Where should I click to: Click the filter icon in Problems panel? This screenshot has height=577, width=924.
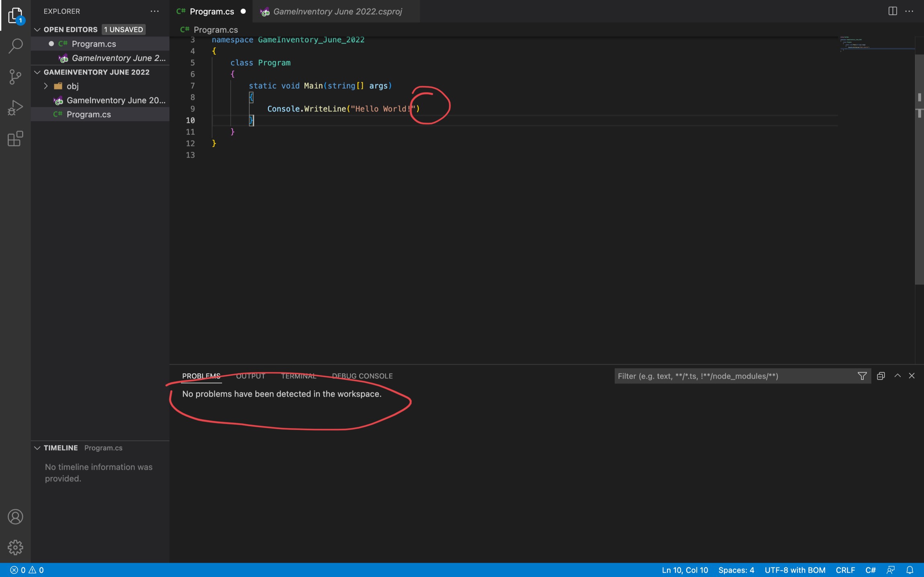(862, 376)
